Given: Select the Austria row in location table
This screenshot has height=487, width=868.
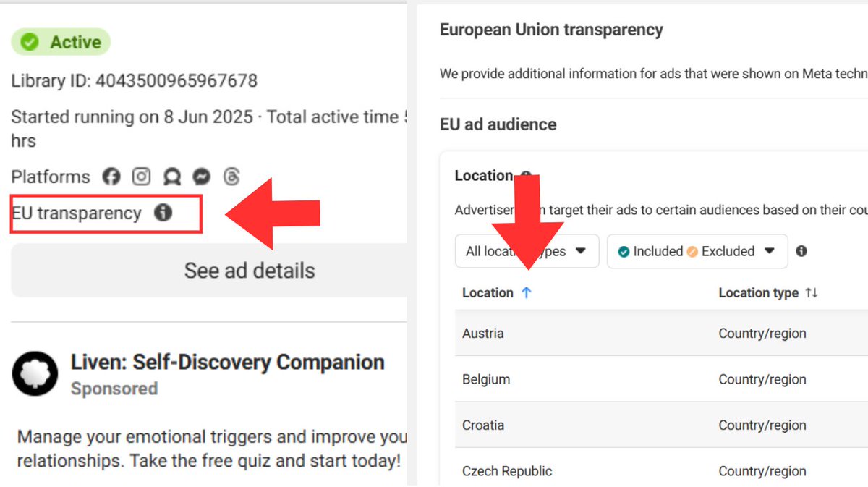Looking at the screenshot, I should 483,334.
